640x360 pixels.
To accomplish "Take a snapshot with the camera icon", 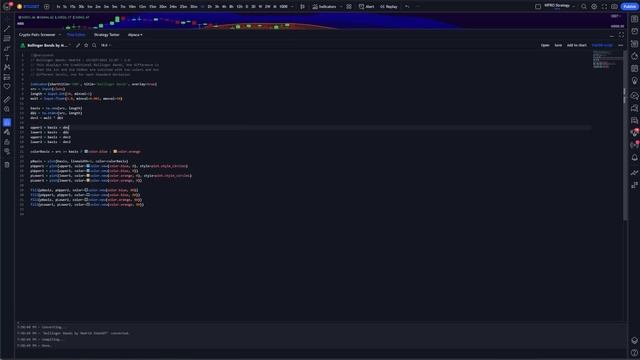I will pos(614,7).
